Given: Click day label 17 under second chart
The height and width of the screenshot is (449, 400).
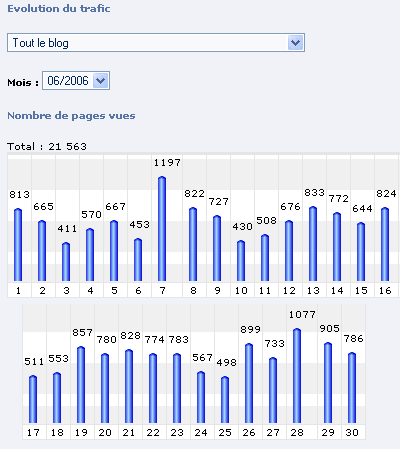Looking at the screenshot, I should (x=33, y=433).
